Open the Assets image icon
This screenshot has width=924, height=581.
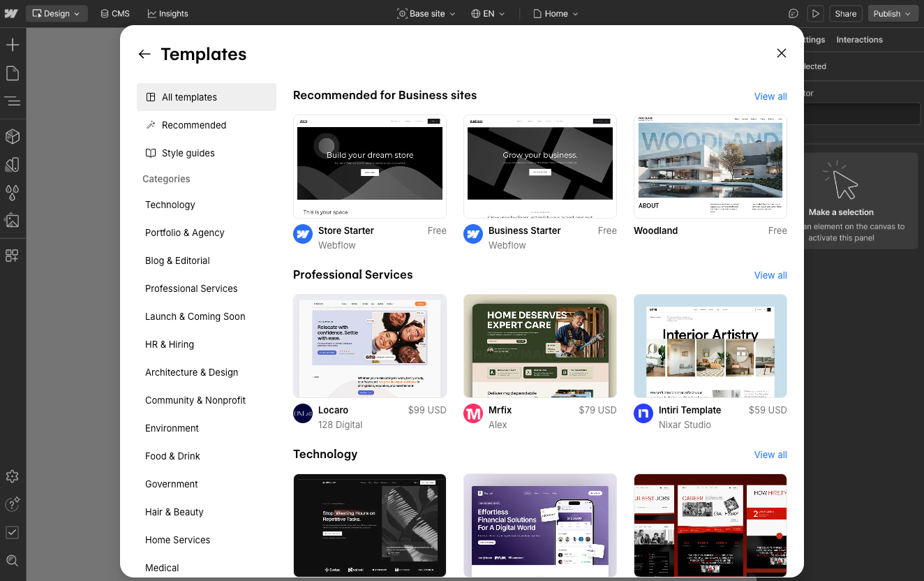click(x=12, y=221)
